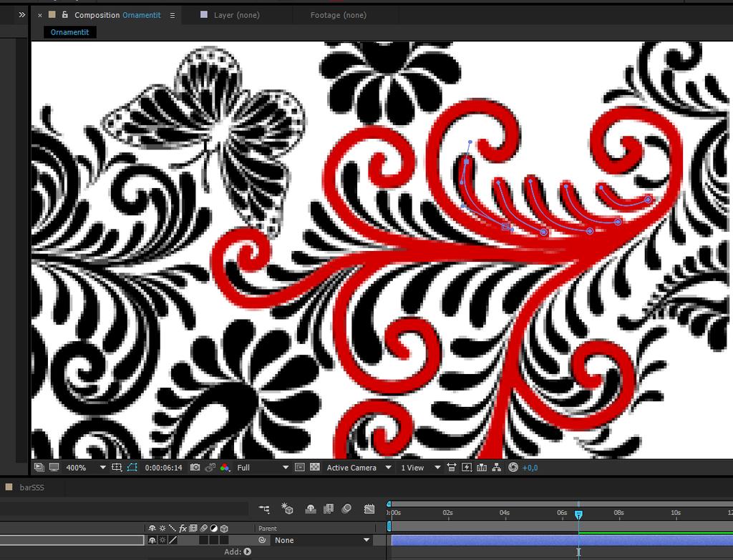
Task: Toggle the layer's Quality switch
Action: pos(173,540)
